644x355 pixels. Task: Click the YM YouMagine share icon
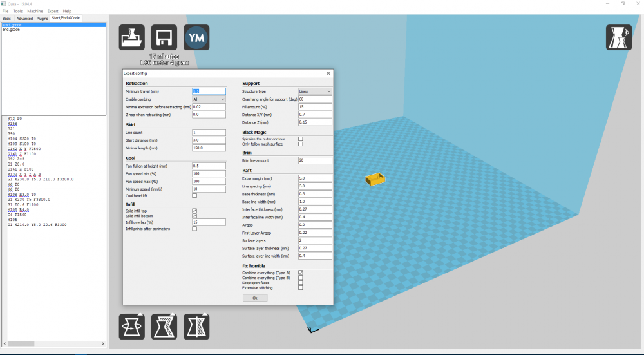click(196, 37)
